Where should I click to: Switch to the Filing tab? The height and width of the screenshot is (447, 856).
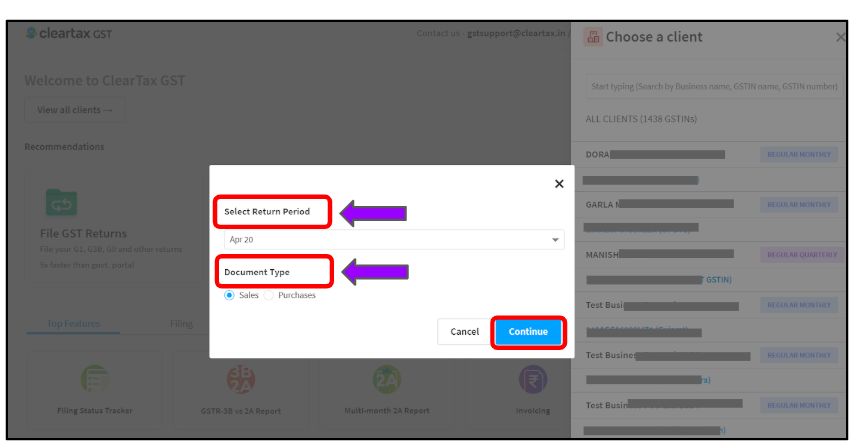point(181,324)
